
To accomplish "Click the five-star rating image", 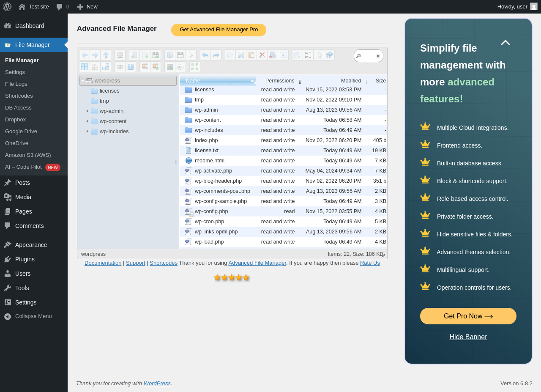I will (232, 277).
